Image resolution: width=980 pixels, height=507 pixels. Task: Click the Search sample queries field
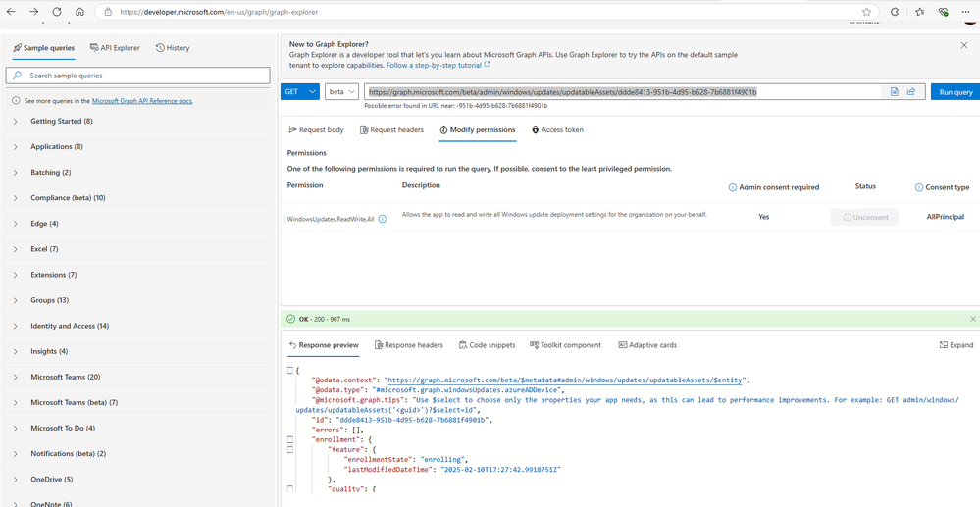tap(138, 76)
